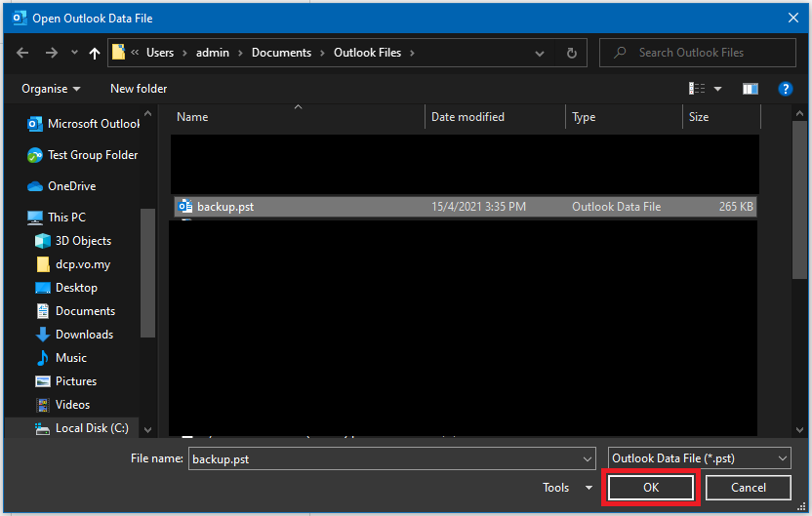Open the Organise menu
The image size is (812, 516).
tap(53, 89)
